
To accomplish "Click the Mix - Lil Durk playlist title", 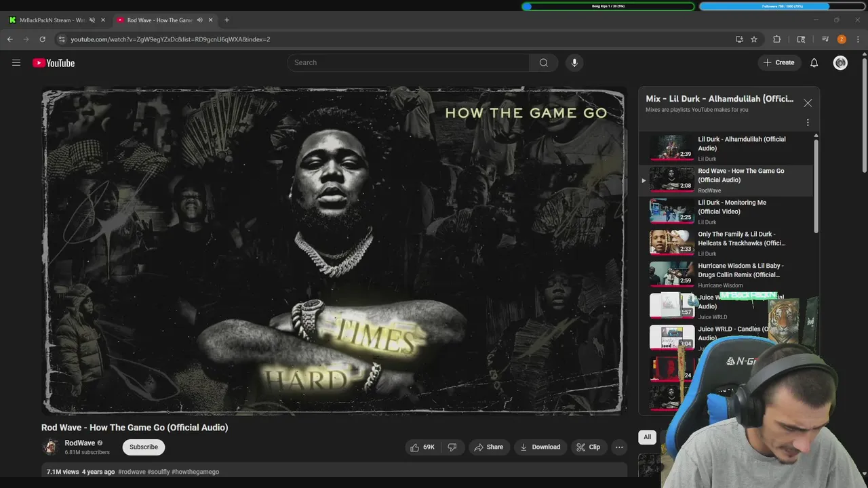I will tap(719, 99).
